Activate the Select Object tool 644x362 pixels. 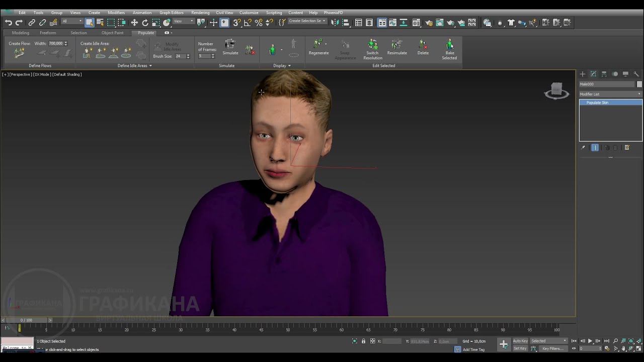pyautogui.click(x=90, y=23)
